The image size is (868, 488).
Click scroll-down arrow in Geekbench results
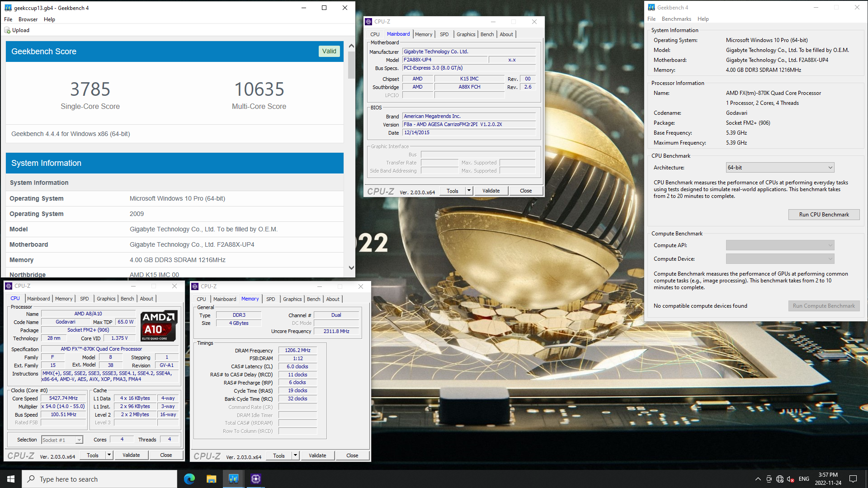(x=351, y=268)
